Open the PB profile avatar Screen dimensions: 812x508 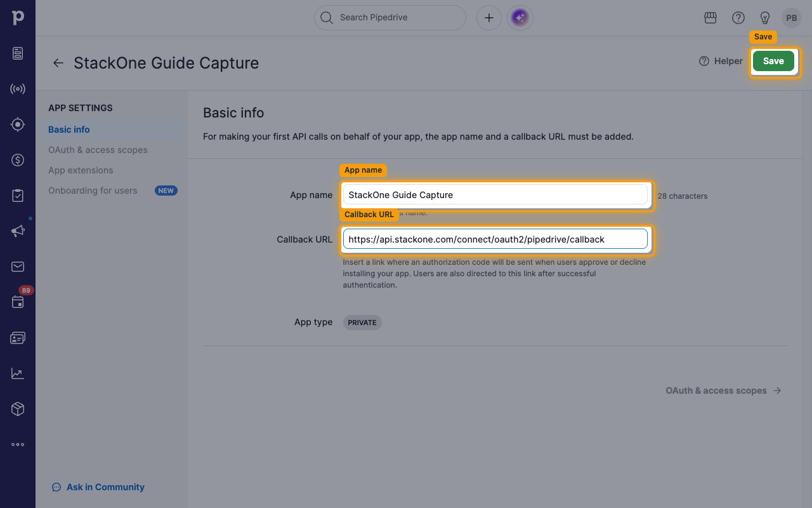(792, 18)
